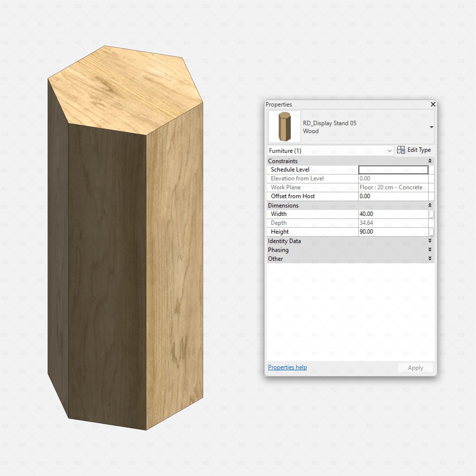This screenshot has height=476, width=476.
Task: Click the Offset from Host value field
Action: [x=393, y=196]
